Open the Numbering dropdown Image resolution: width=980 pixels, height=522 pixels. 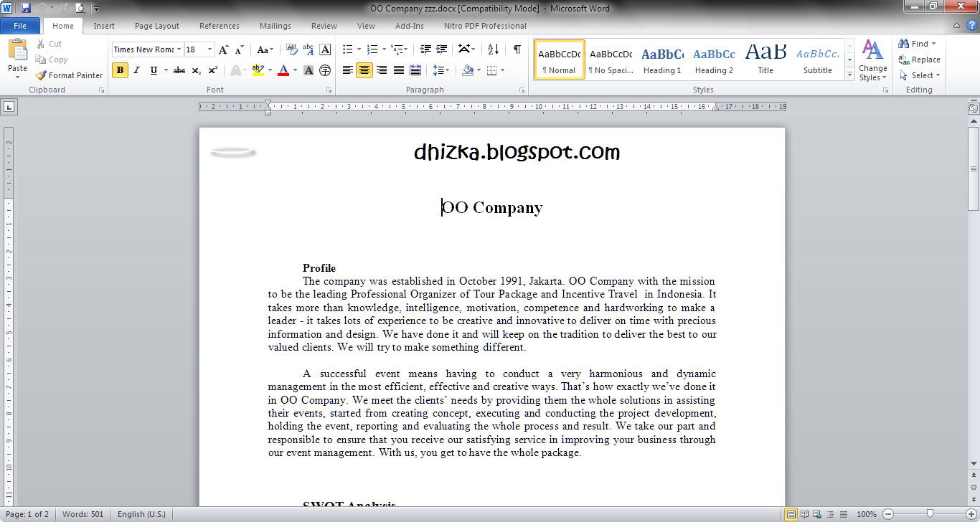coord(384,49)
